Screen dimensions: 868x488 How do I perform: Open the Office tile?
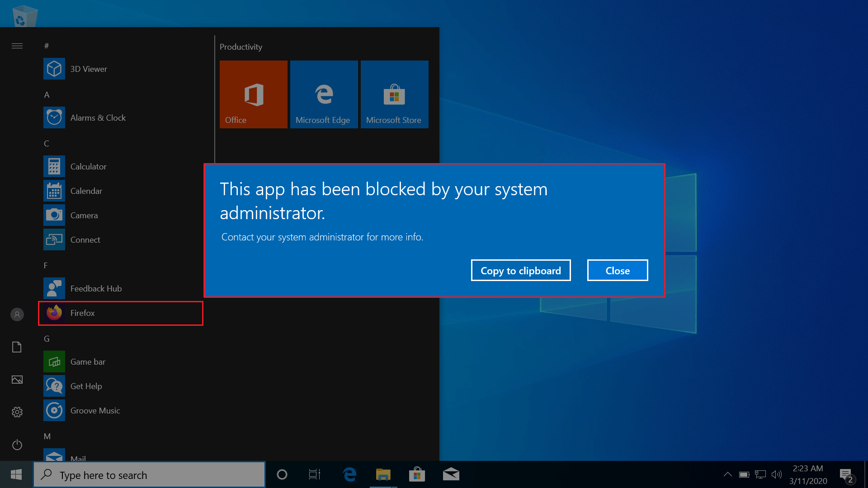(254, 94)
